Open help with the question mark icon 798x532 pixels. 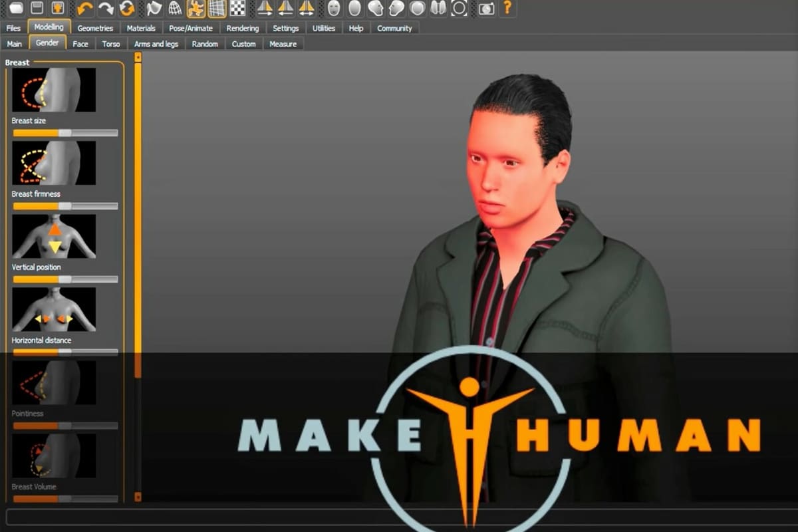point(507,8)
